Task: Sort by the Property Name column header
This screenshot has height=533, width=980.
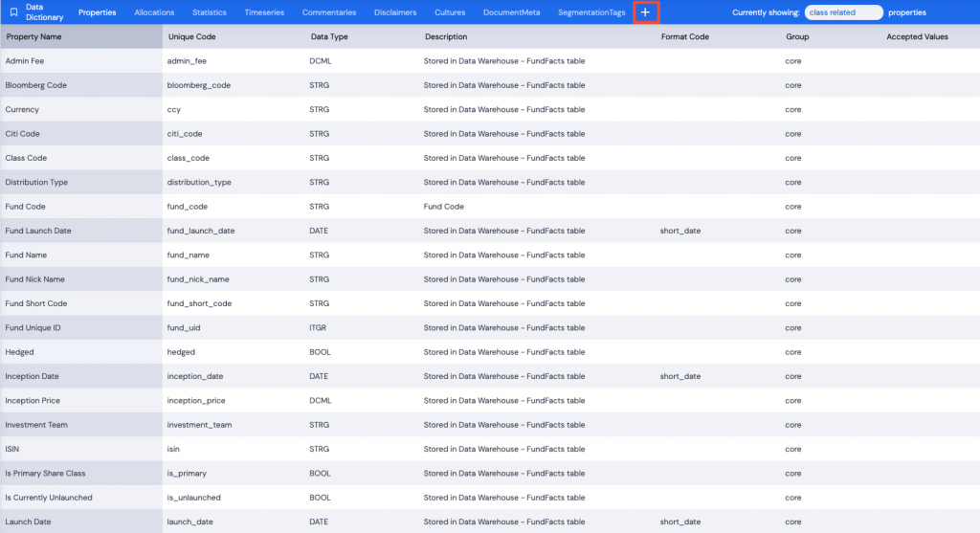Action: pyautogui.click(x=33, y=37)
